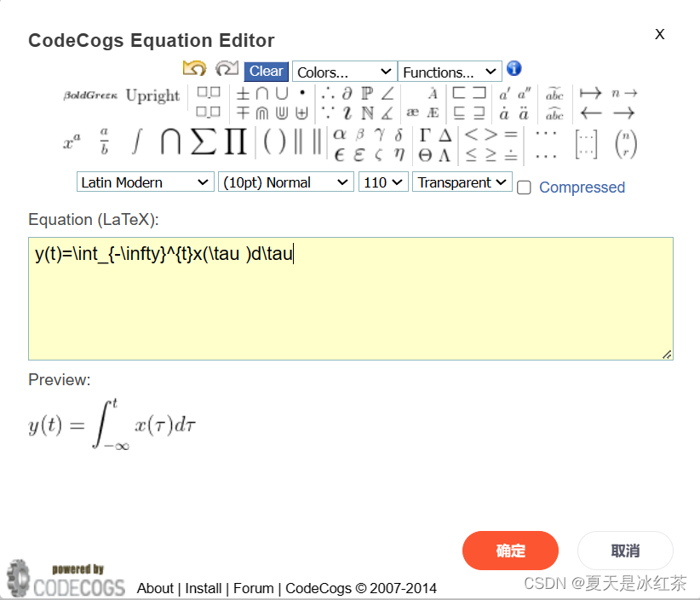Click inside the LaTeX equation text area
This screenshot has width=700, height=600.
tap(351, 298)
